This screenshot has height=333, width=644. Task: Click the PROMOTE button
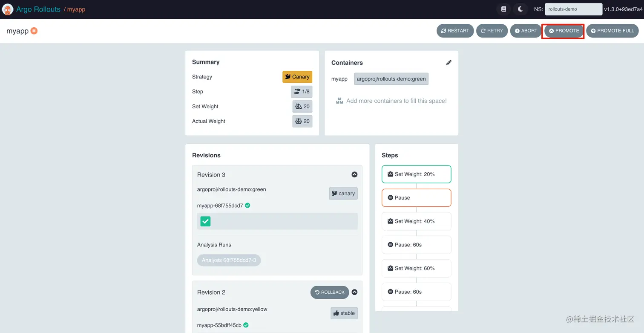coord(564,31)
